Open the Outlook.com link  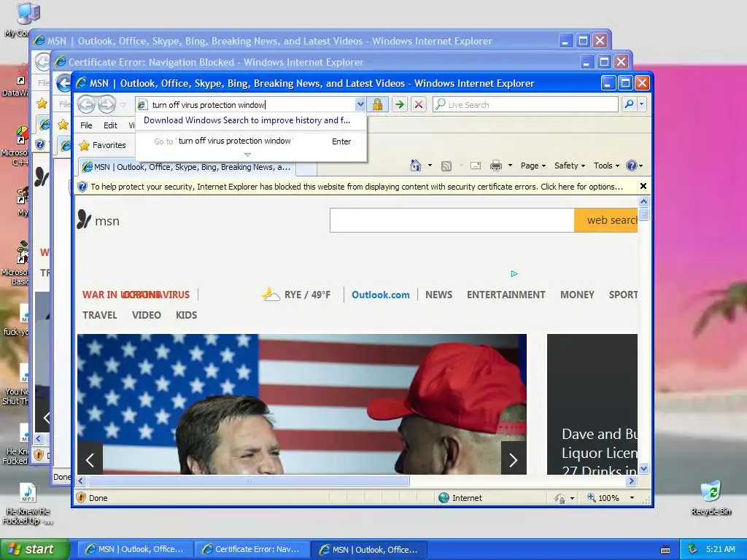pos(380,295)
